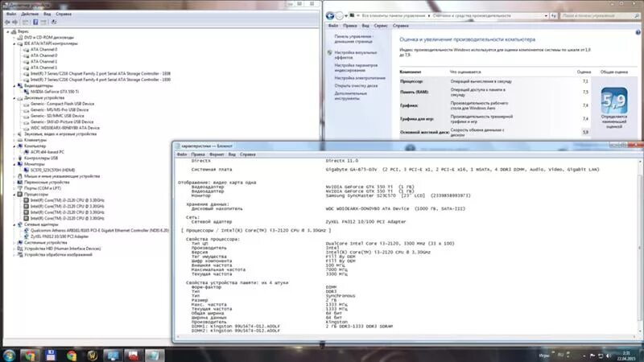
Task: Open Вид menu in Device Manager
Action: click(x=47, y=14)
